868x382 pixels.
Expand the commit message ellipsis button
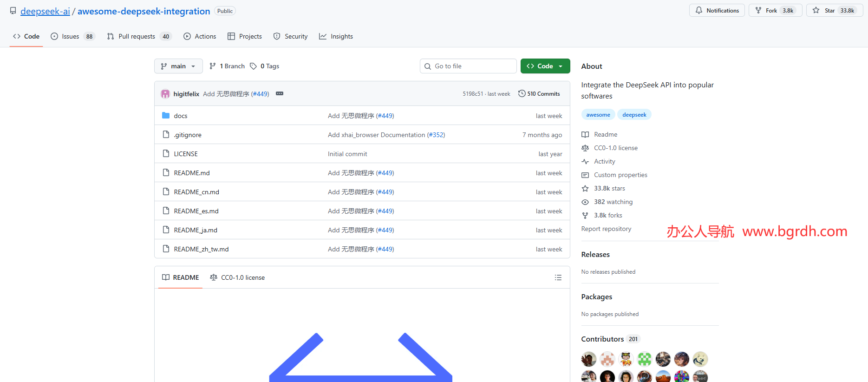point(280,93)
